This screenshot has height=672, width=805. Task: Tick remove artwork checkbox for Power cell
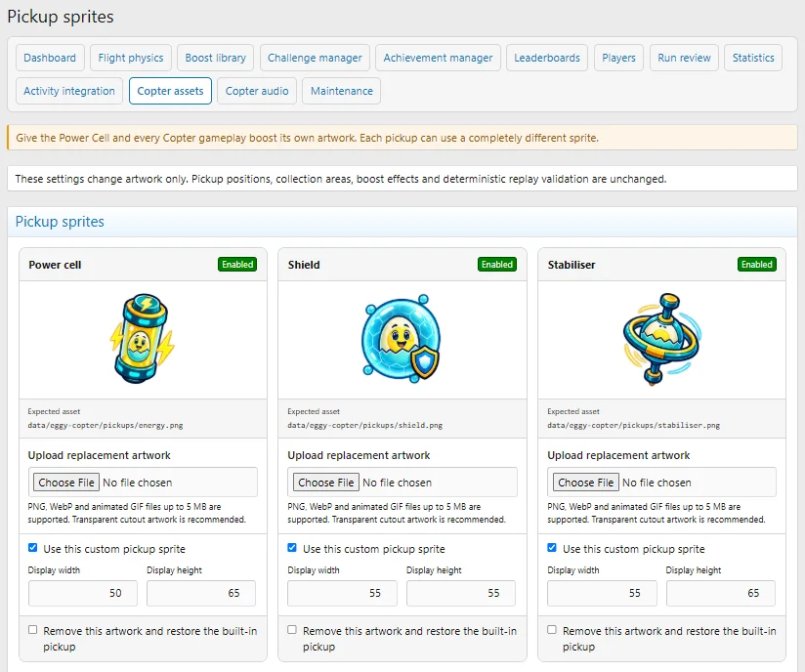33,630
